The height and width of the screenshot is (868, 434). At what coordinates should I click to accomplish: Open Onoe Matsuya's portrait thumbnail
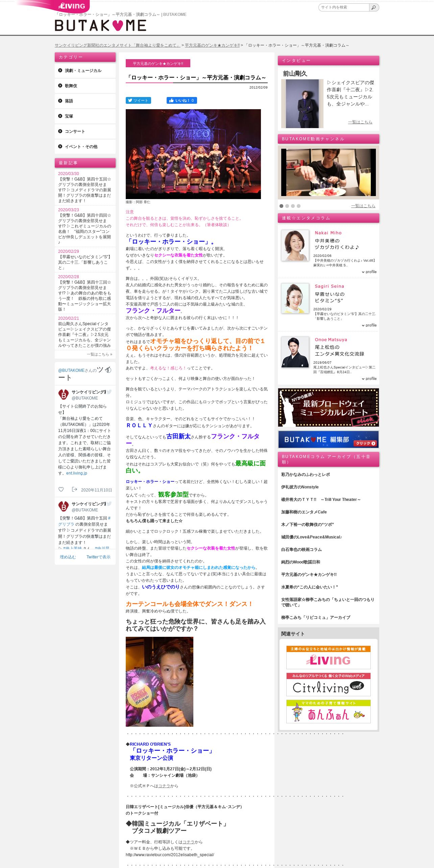(295, 352)
